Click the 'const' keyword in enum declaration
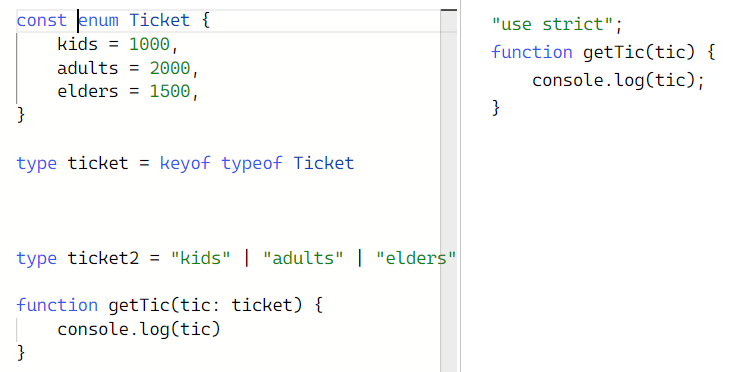 (41, 21)
